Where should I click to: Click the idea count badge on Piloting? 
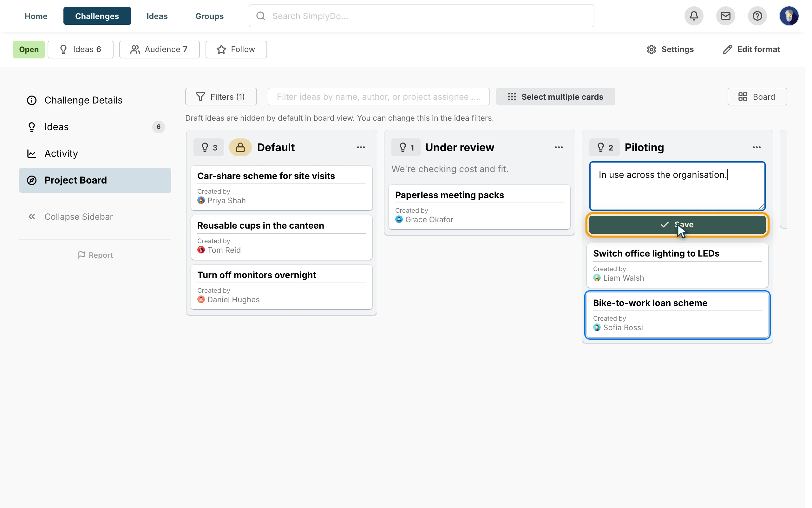[x=604, y=147]
